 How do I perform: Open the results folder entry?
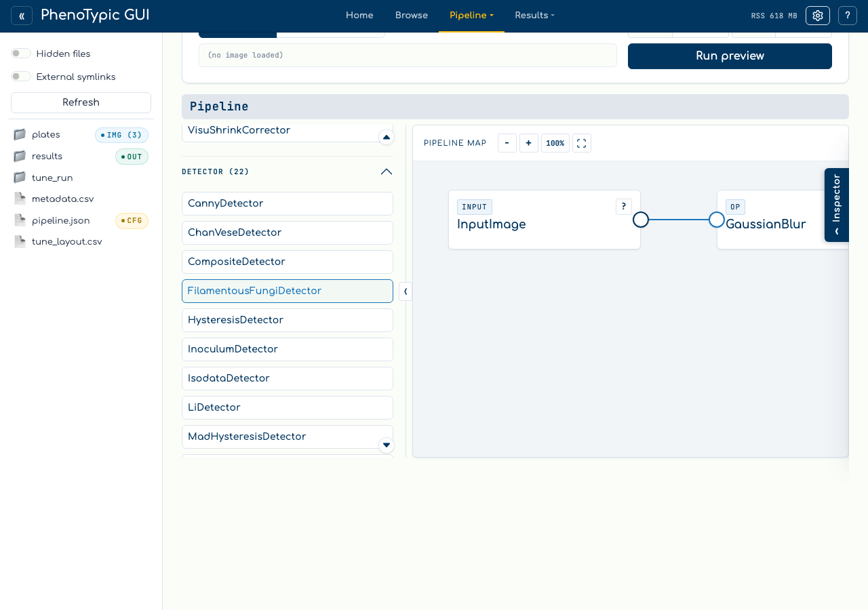pyautogui.click(x=81, y=157)
